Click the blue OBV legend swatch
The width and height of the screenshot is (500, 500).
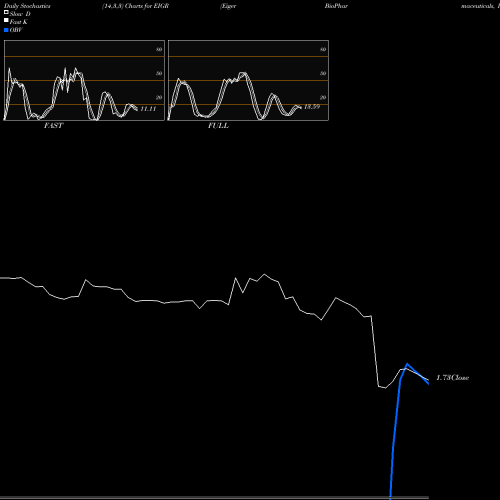pos(6,30)
